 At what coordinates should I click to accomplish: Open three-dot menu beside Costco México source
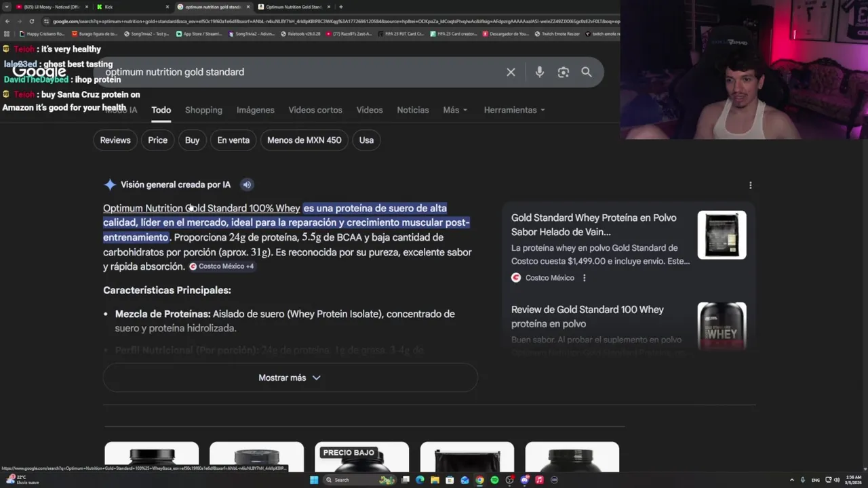click(584, 278)
